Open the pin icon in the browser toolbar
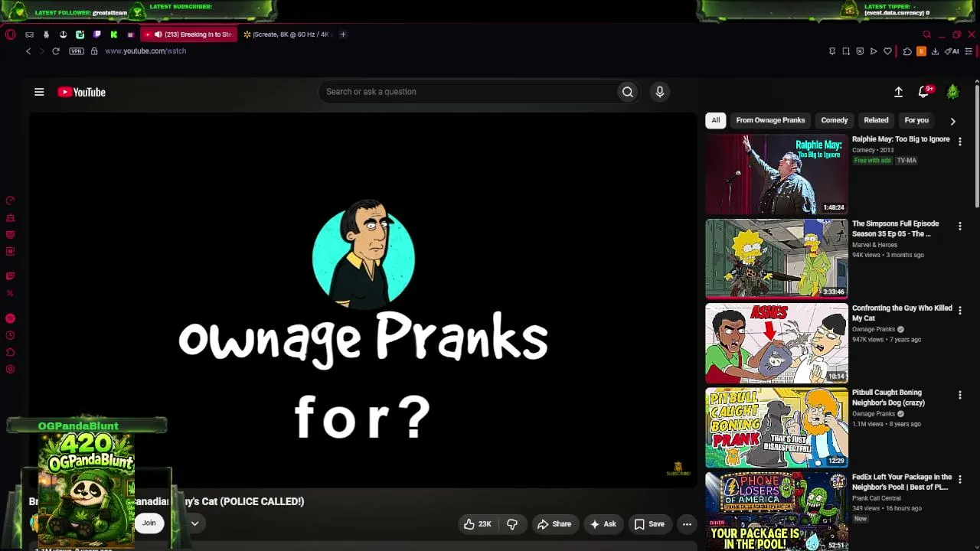The width and height of the screenshot is (980, 551). (832, 51)
